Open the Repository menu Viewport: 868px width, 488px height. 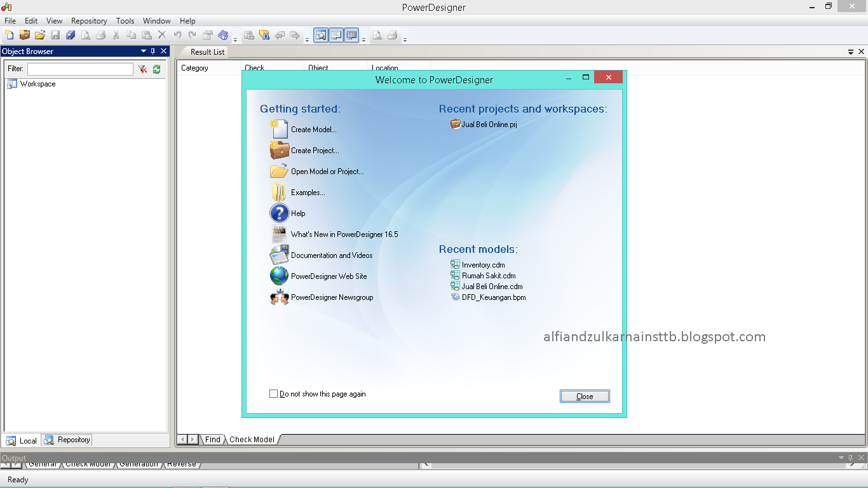coord(88,20)
